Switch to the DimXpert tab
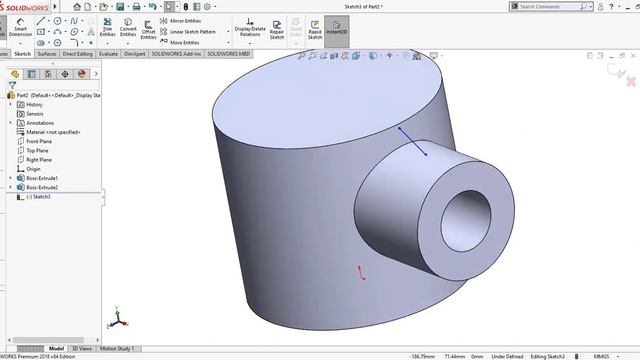This screenshot has width=640, height=360. point(135,54)
